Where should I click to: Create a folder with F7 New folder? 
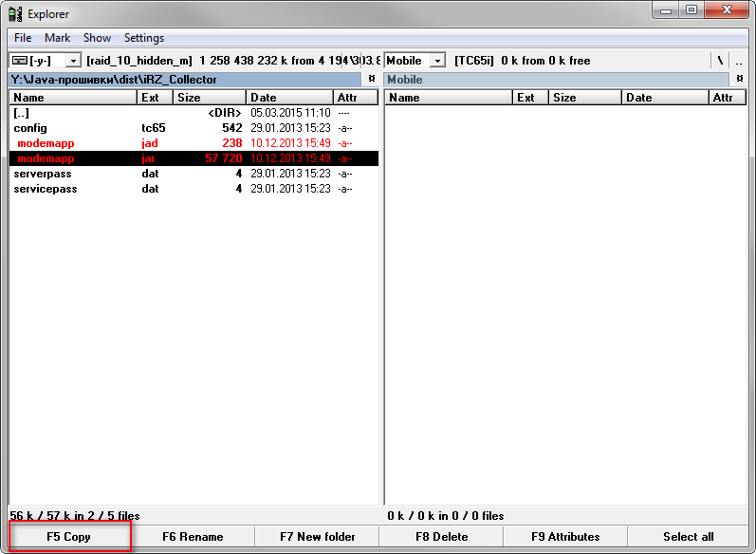tap(317, 537)
